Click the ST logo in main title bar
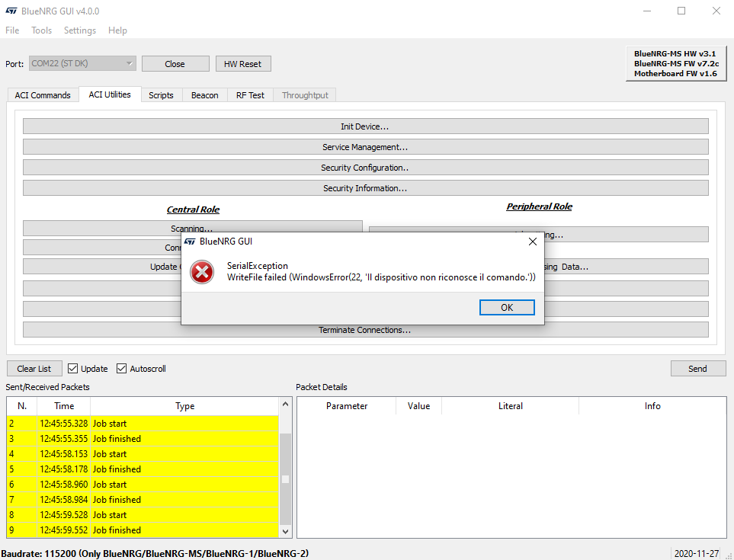Screen dimensions: 734x560 11,11
